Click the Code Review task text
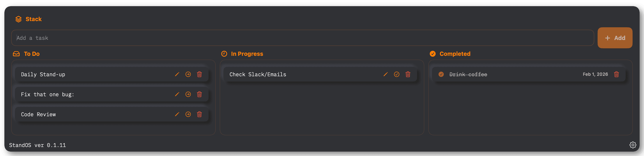Viewport: 644px width, 156px height. tap(39, 114)
